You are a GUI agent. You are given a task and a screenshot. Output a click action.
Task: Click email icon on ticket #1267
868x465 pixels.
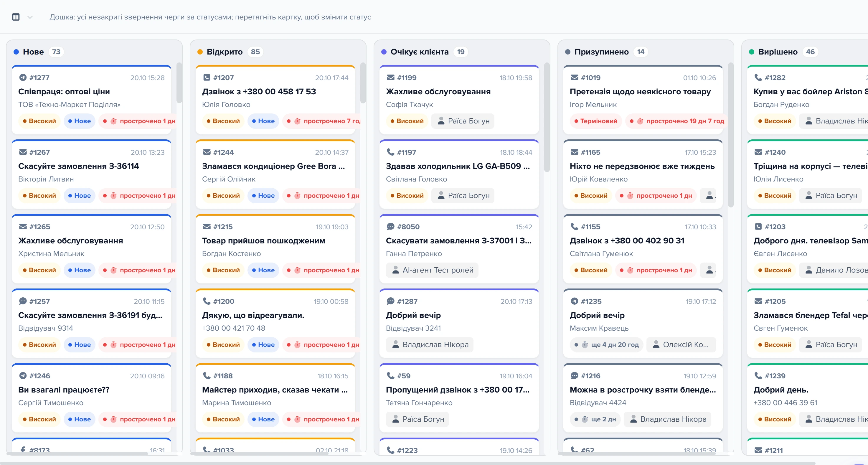tap(23, 152)
